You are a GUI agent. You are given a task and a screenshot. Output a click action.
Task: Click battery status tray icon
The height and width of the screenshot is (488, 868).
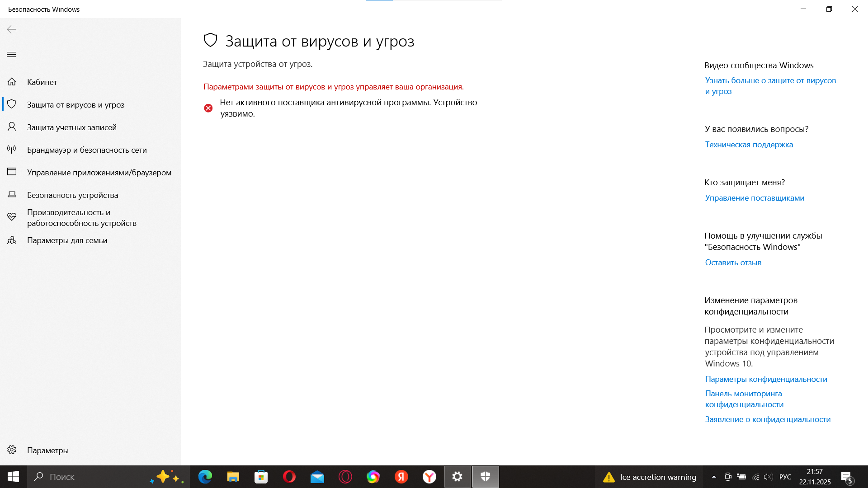[x=741, y=477]
